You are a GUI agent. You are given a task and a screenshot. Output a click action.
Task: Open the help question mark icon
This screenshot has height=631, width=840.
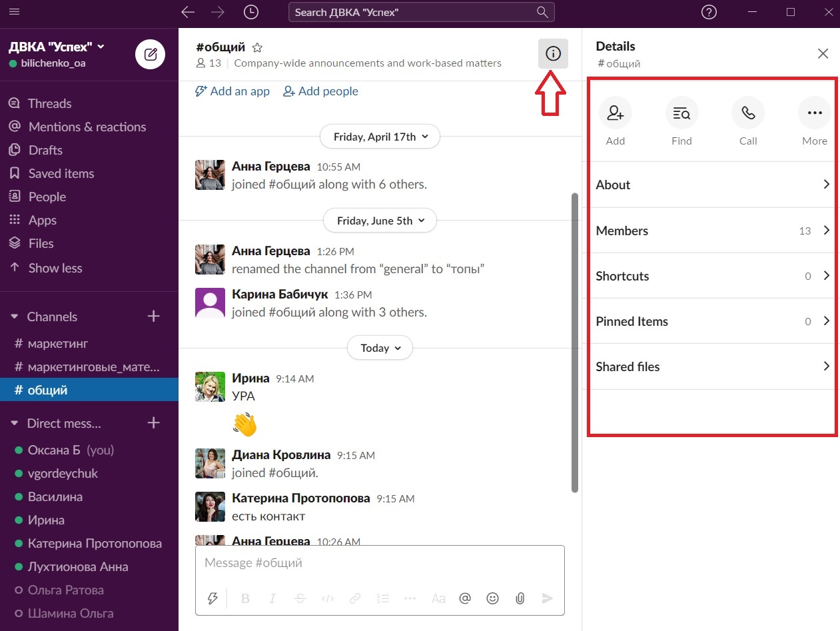pyautogui.click(x=709, y=12)
